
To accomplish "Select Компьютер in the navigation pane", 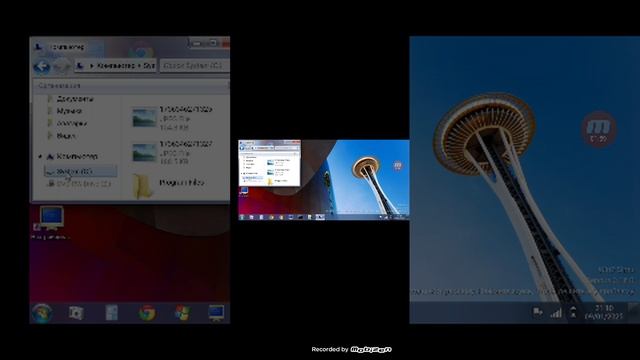I will (x=73, y=156).
